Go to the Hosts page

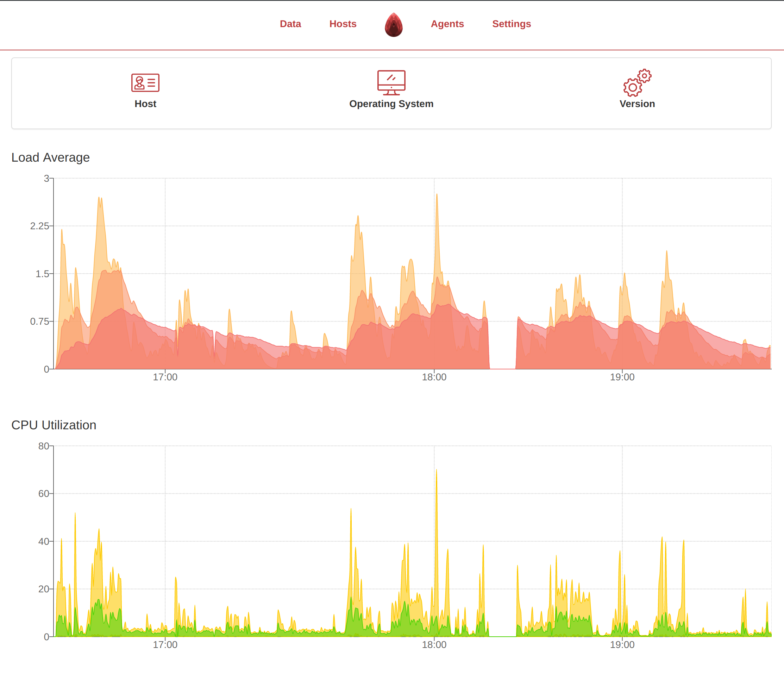click(x=343, y=24)
